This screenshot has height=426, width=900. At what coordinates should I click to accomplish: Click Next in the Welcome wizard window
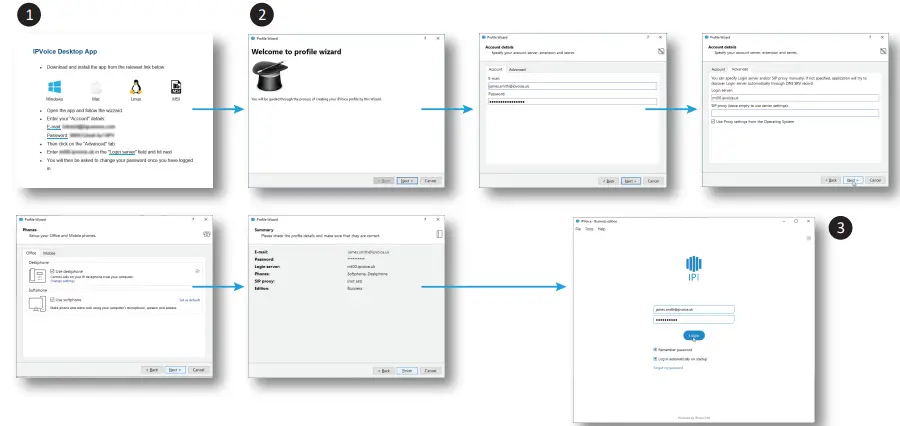(x=407, y=180)
